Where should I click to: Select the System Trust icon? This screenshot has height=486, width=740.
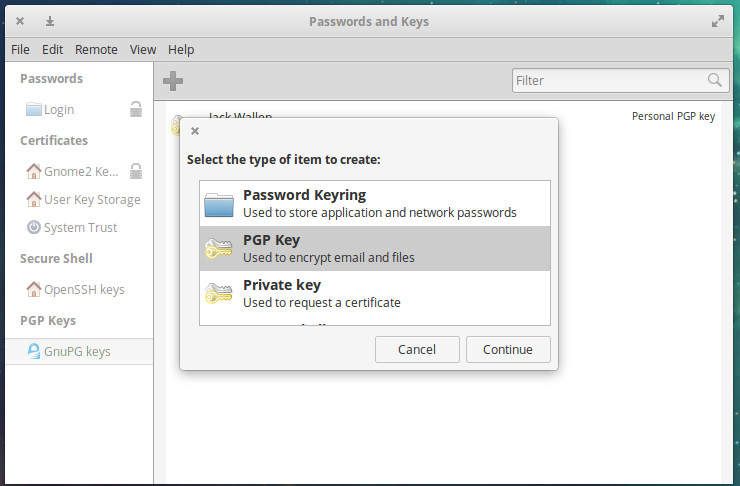34,228
